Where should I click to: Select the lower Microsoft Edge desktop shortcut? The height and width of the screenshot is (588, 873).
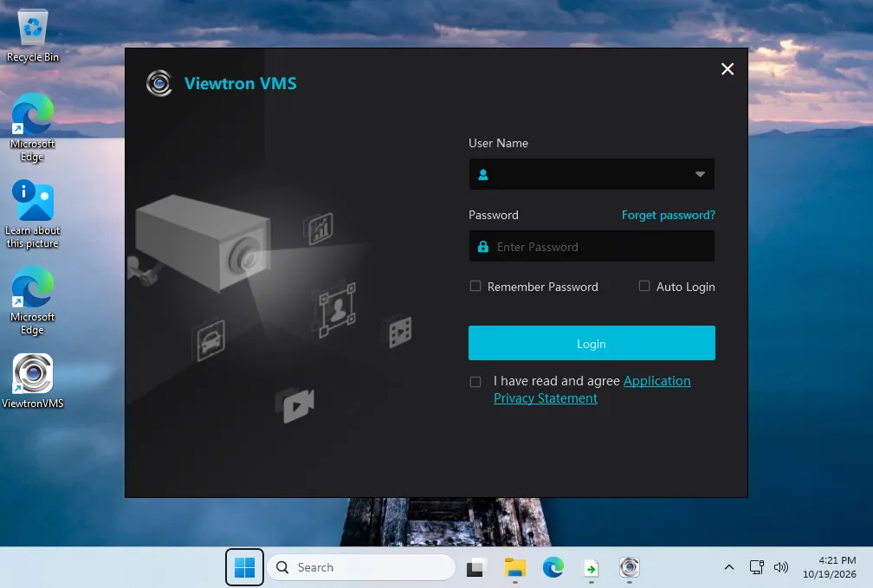[33, 300]
